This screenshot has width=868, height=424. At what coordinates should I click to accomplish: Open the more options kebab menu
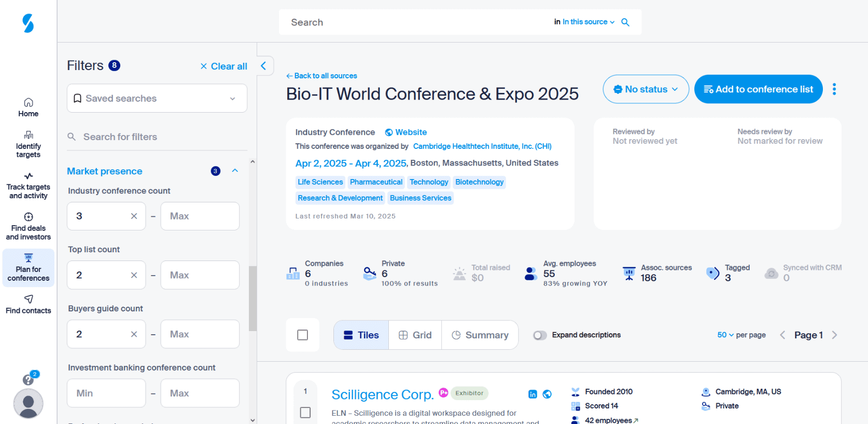tap(834, 89)
